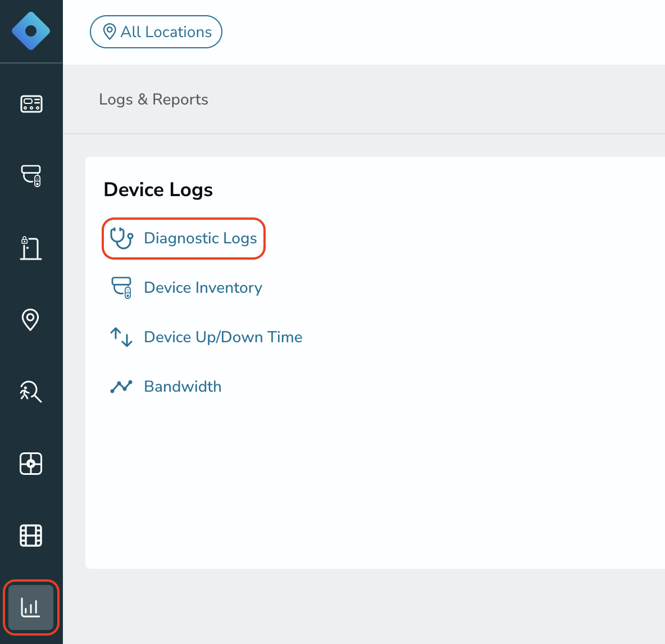665x644 pixels.
Task: Click the stethoscope icon beside Diagnostic Logs
Action: [x=122, y=238]
